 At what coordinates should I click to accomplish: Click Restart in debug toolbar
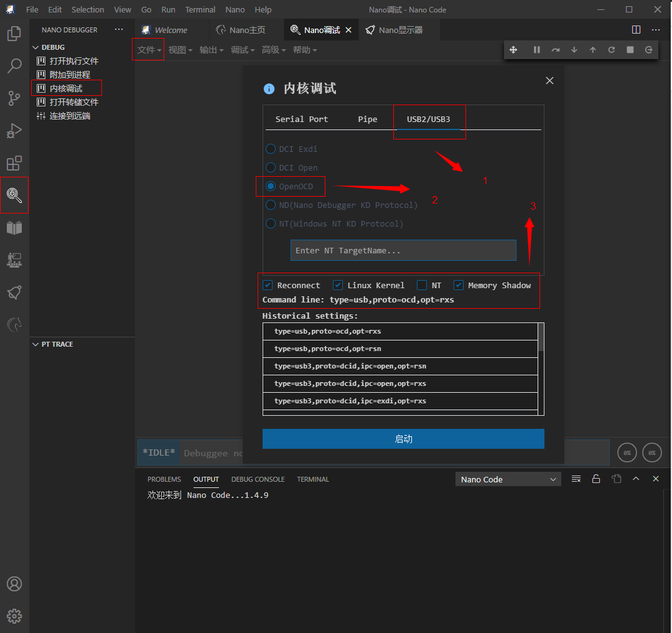[612, 50]
